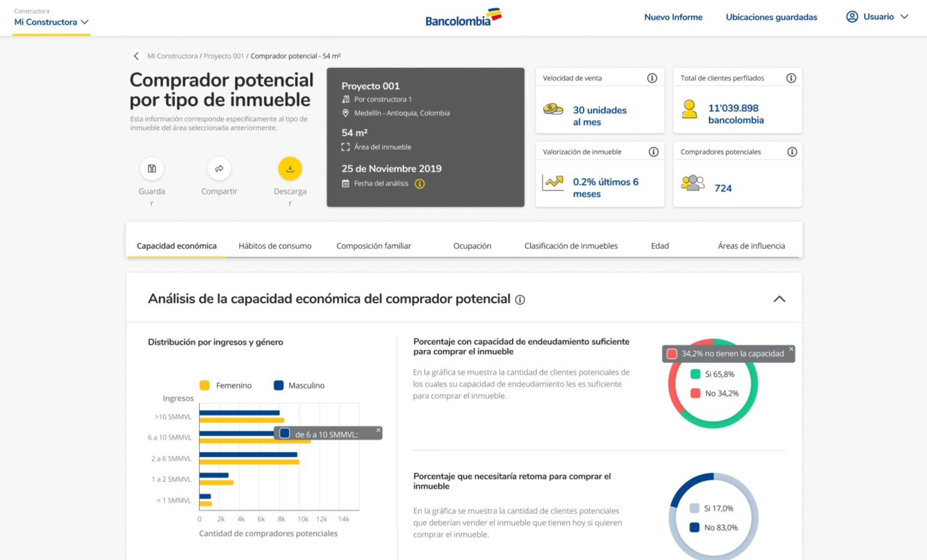927x560 pixels.
Task: Click '11'039.898 bancolombia' value
Action: pyautogui.click(x=736, y=114)
